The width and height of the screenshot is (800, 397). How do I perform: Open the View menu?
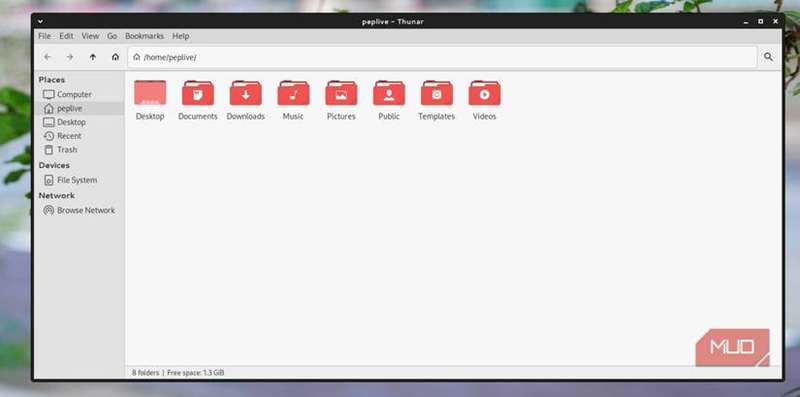pos(90,36)
